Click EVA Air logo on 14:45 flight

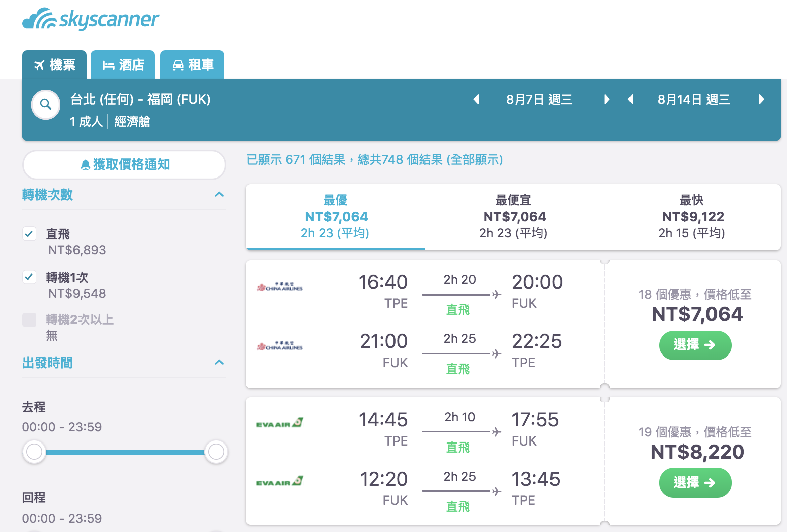point(280,423)
